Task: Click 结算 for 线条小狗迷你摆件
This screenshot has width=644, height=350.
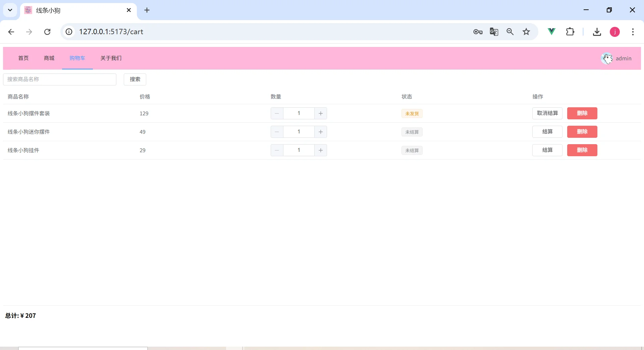Action: (547, 132)
